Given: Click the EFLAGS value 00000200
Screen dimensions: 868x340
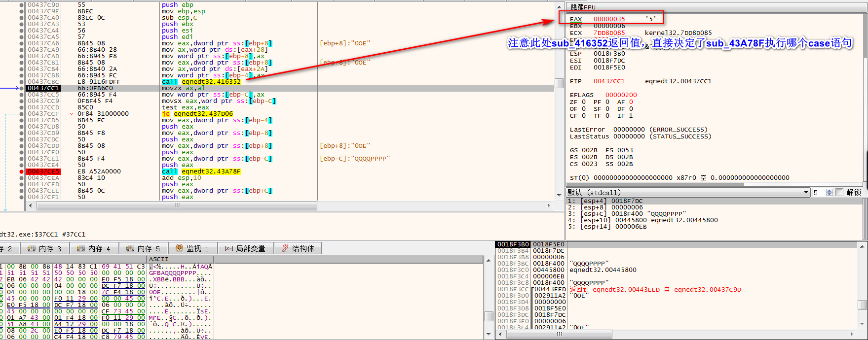Looking at the screenshot, I should [621, 95].
